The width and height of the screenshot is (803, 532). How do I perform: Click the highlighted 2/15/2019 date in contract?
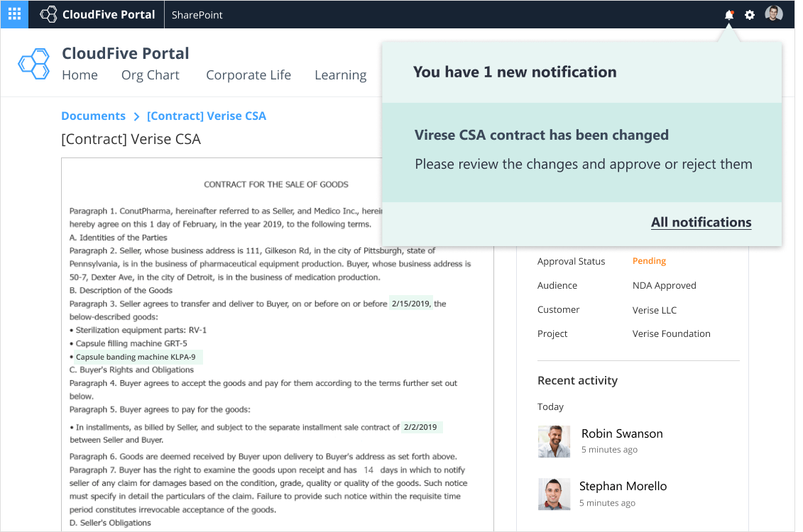(x=410, y=304)
